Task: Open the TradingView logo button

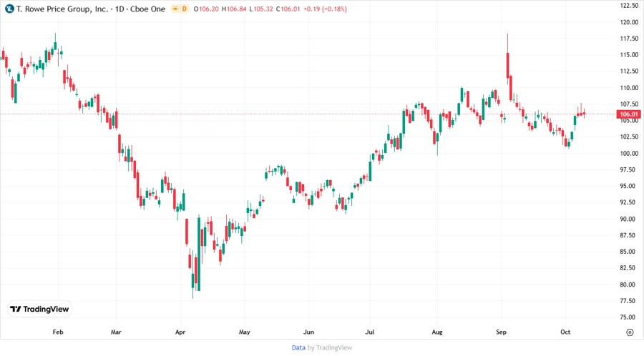Action: [x=39, y=310]
